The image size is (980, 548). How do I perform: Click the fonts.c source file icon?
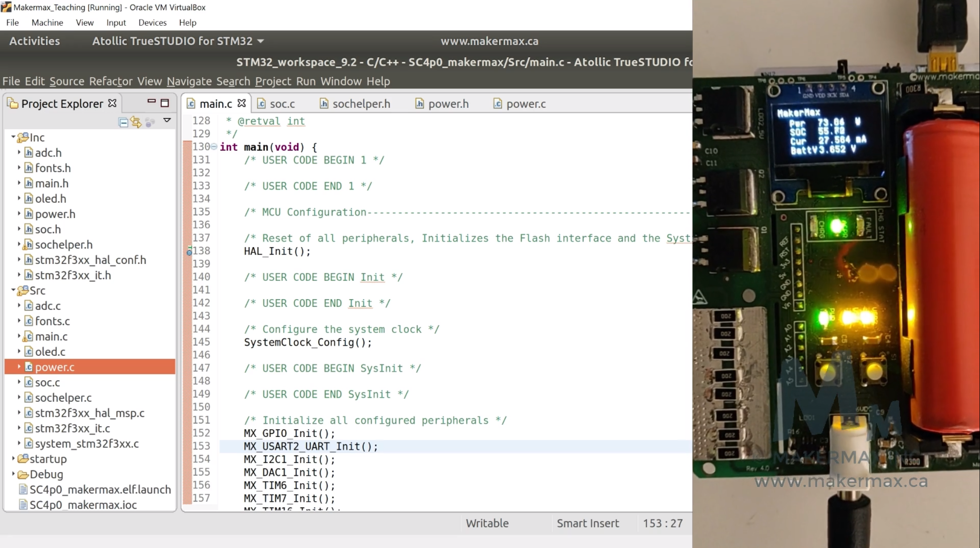[29, 321]
